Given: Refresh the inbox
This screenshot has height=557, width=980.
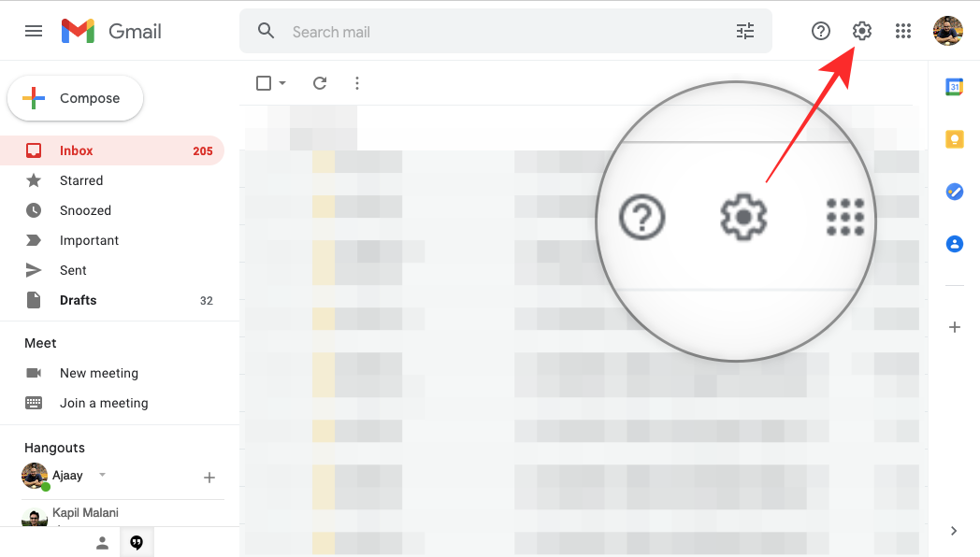Looking at the screenshot, I should point(320,83).
